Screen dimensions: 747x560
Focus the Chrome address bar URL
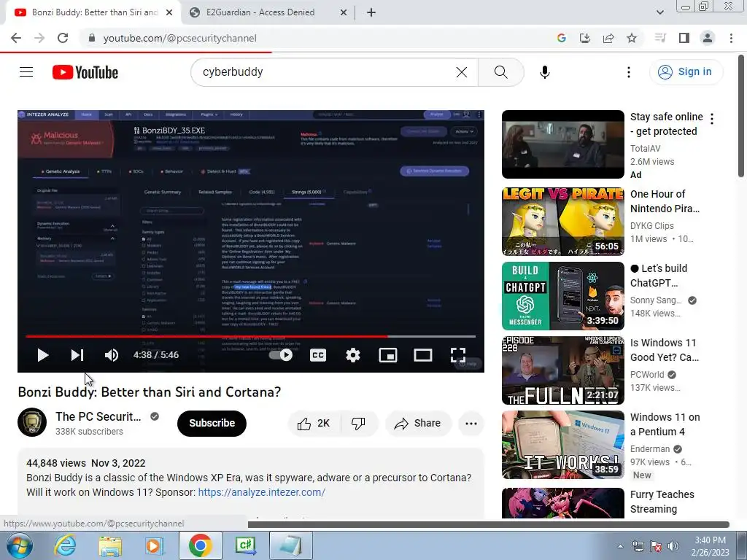(179, 38)
